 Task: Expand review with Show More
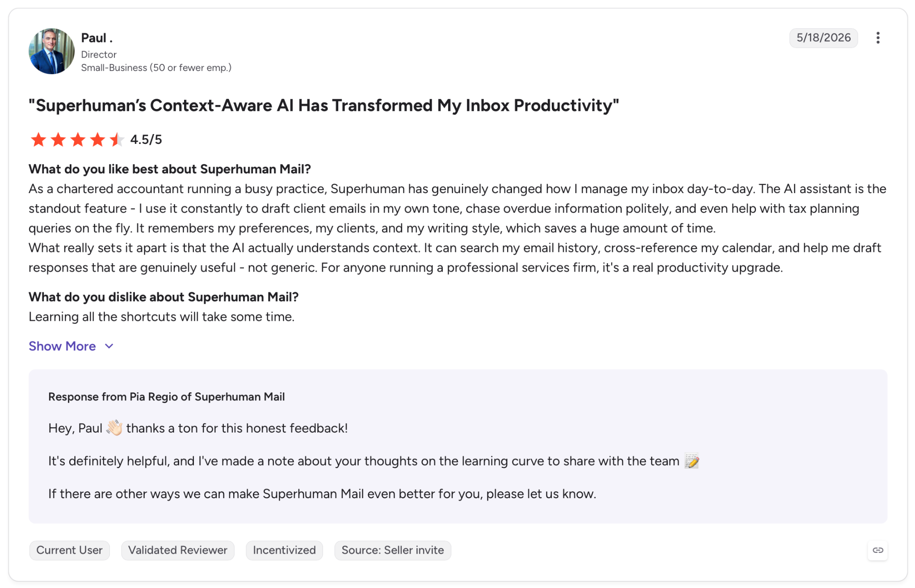coord(62,346)
